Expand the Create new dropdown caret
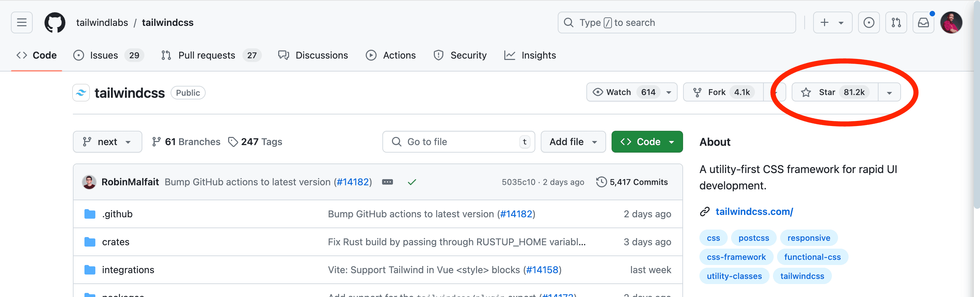This screenshot has height=297, width=980. pos(841,23)
